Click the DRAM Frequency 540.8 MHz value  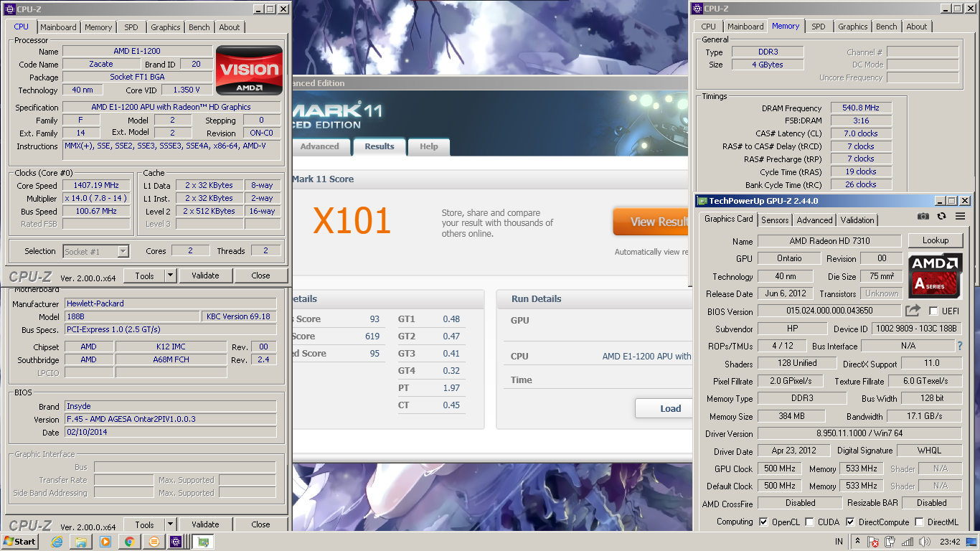861,108
